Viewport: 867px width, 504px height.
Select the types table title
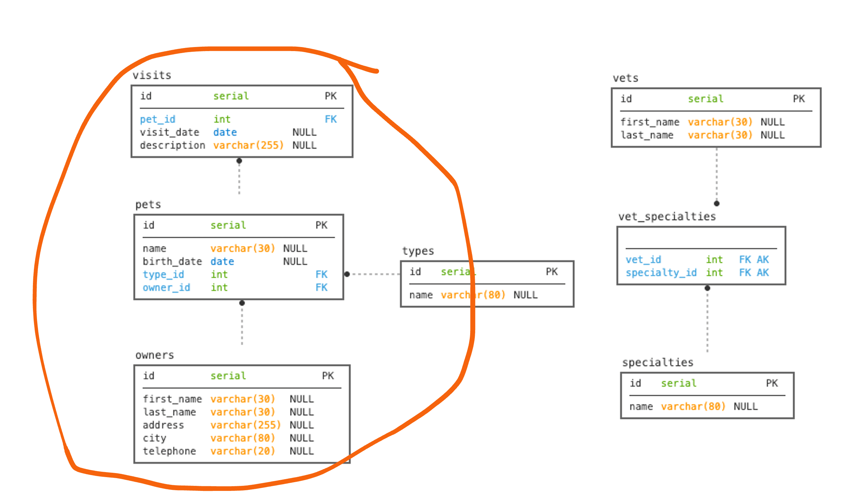tap(418, 251)
